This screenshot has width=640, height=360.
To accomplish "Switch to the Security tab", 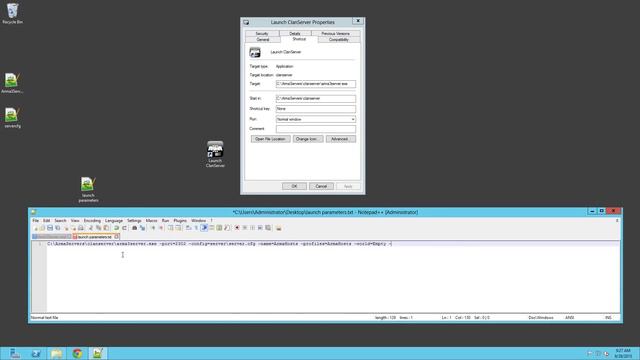I will click(x=262, y=33).
